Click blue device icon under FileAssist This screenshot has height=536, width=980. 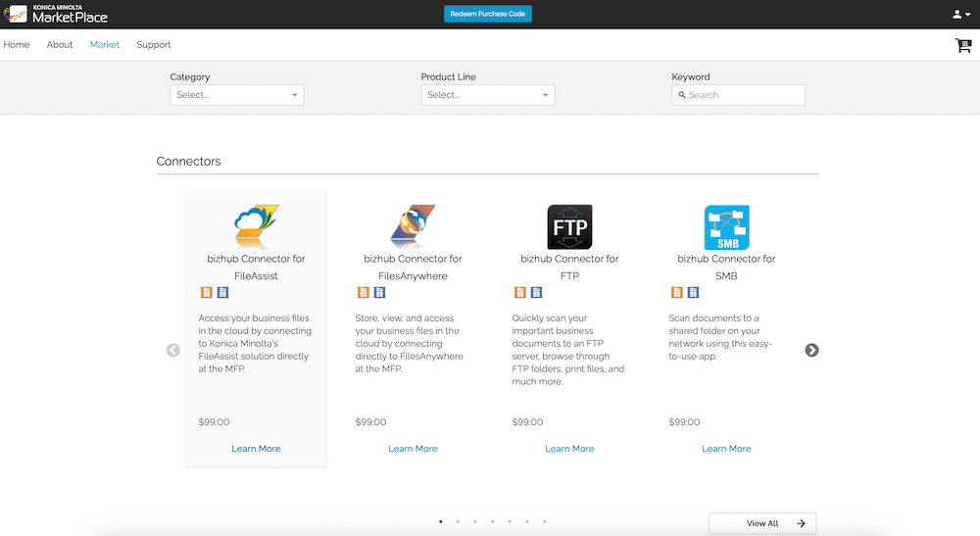pos(222,292)
